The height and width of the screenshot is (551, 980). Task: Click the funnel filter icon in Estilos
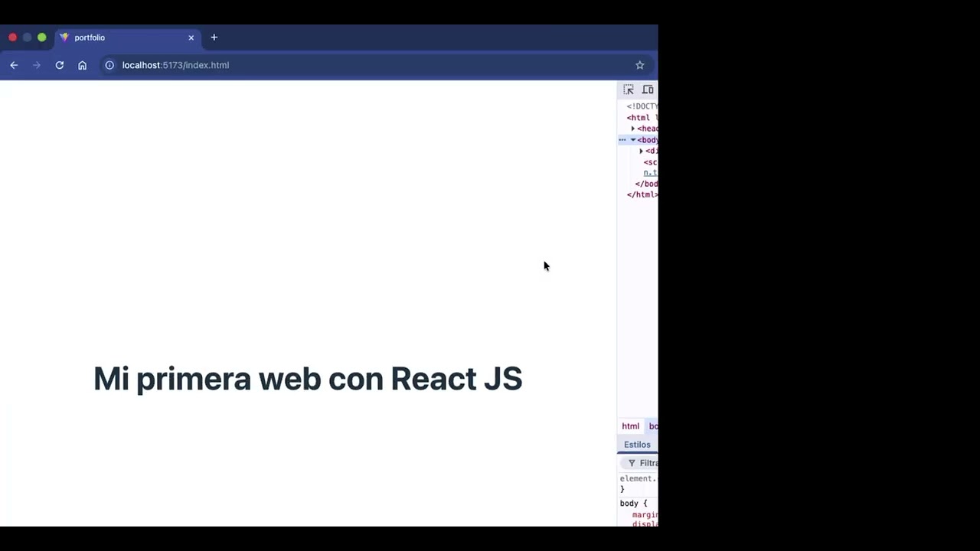(632, 463)
